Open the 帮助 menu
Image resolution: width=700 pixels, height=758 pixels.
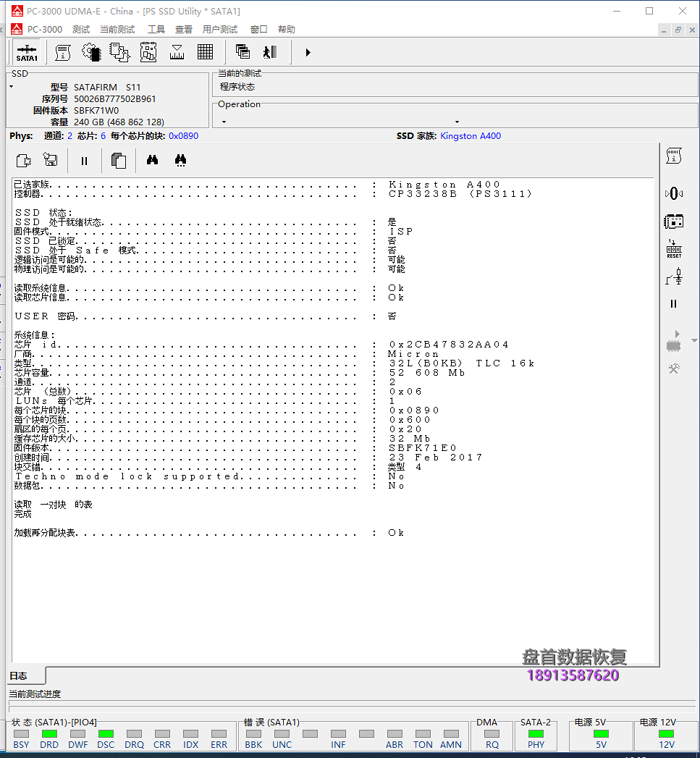click(286, 30)
